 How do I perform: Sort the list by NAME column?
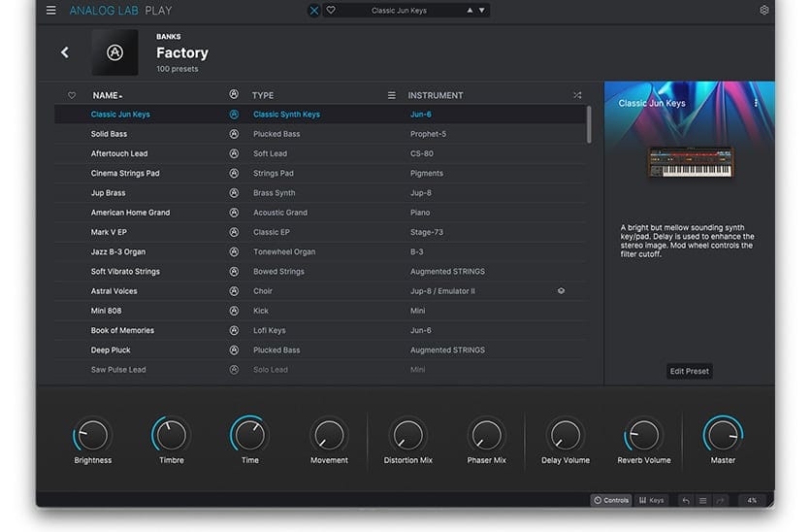[x=106, y=95]
